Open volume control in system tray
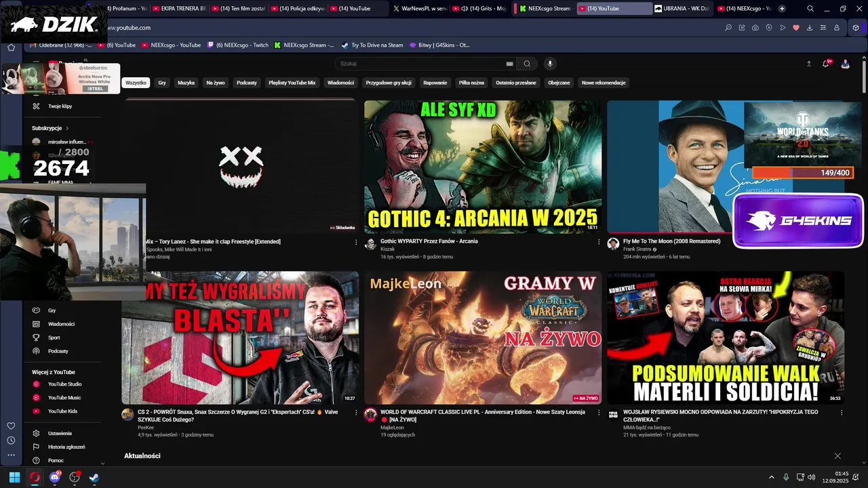868x488 pixels. (x=812, y=477)
